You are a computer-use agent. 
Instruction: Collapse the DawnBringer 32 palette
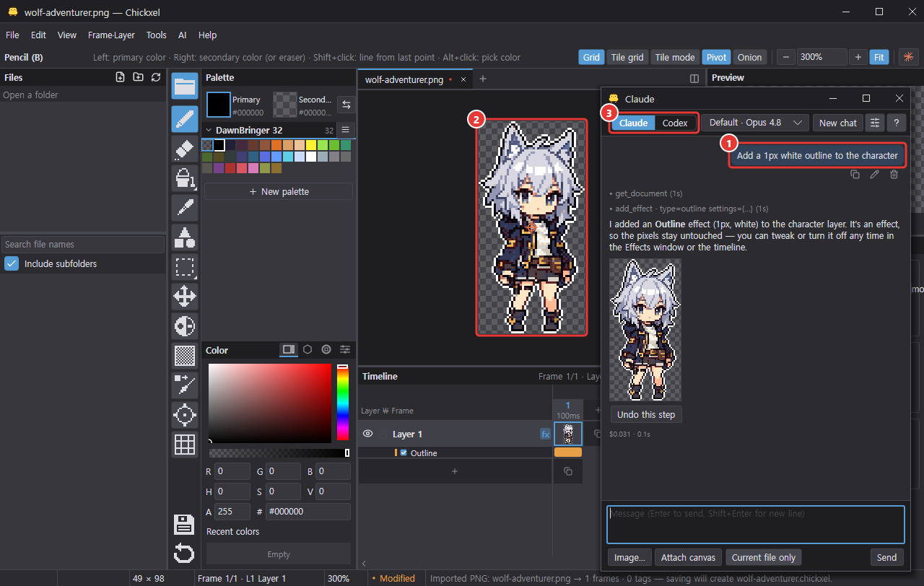[209, 131]
